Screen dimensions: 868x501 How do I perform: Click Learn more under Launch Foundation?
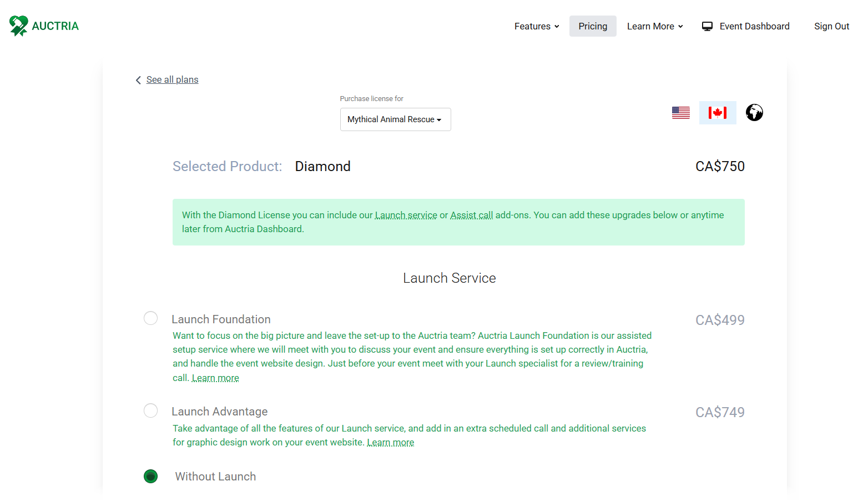pyautogui.click(x=215, y=378)
